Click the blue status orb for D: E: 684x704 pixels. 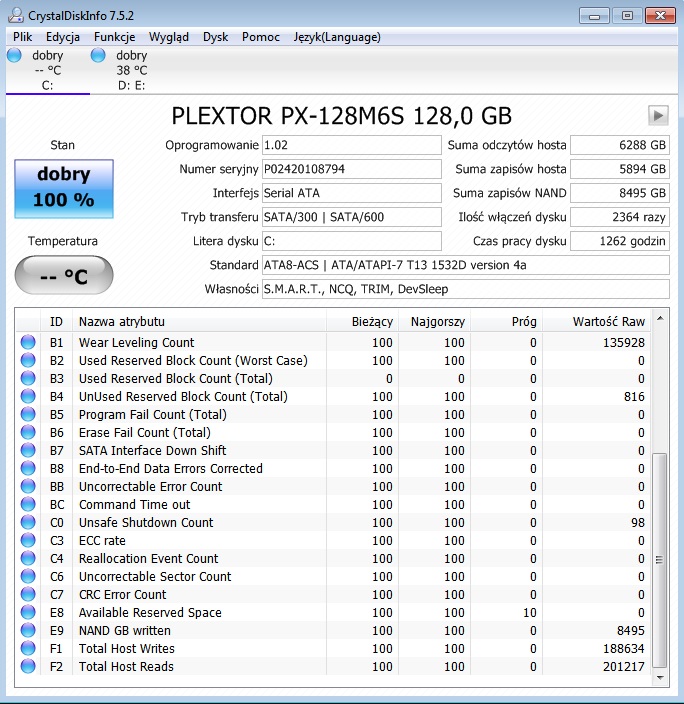pyautogui.click(x=98, y=55)
